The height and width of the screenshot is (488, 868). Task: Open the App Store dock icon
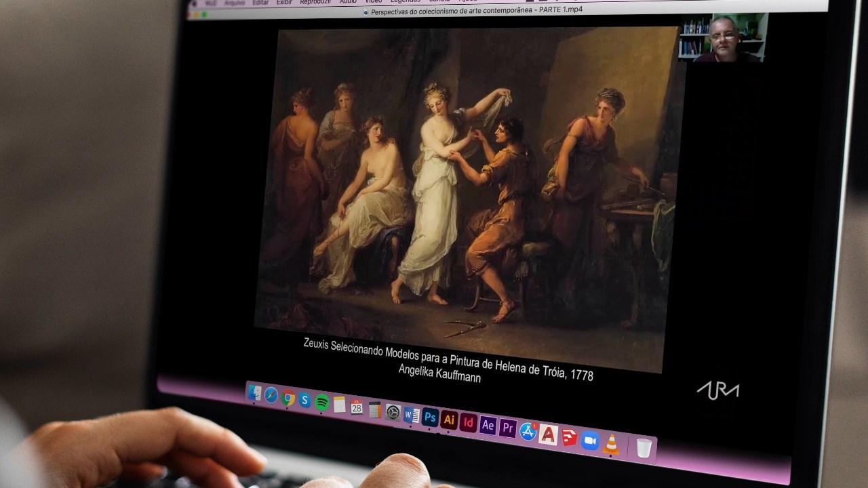(x=528, y=431)
